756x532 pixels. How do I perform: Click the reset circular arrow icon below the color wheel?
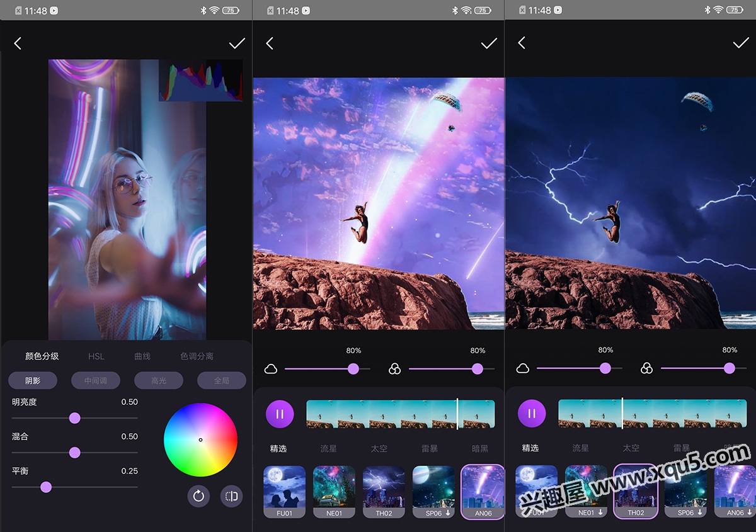pos(198,496)
